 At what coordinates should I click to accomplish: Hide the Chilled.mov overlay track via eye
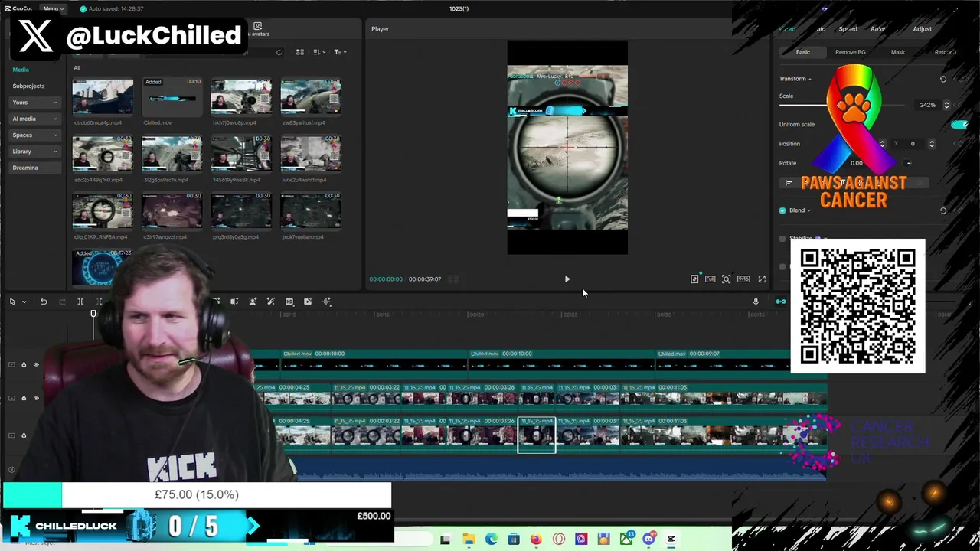point(36,364)
